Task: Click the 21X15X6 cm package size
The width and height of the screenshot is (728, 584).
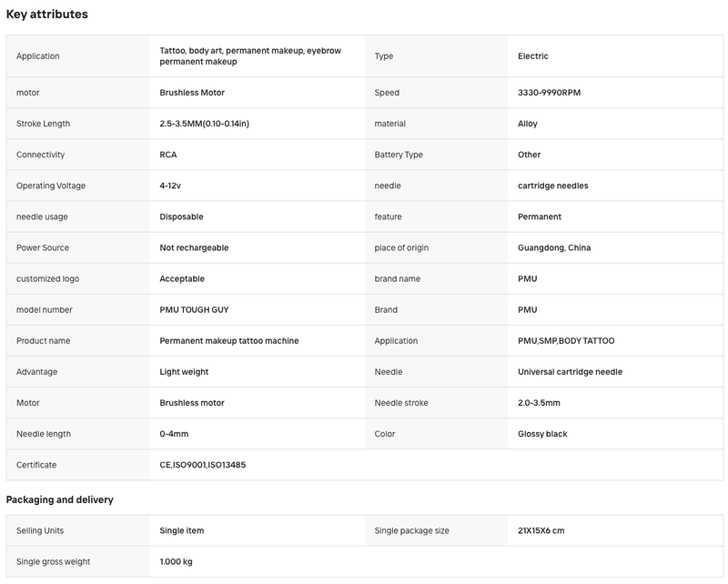Action: [541, 530]
